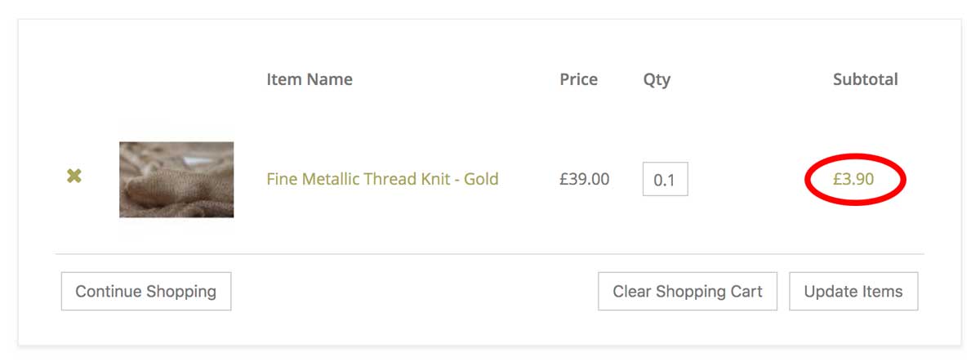Viewport: 980px width, 362px height.
Task: Click the gold knit fabric product thumbnail
Action: (176, 180)
